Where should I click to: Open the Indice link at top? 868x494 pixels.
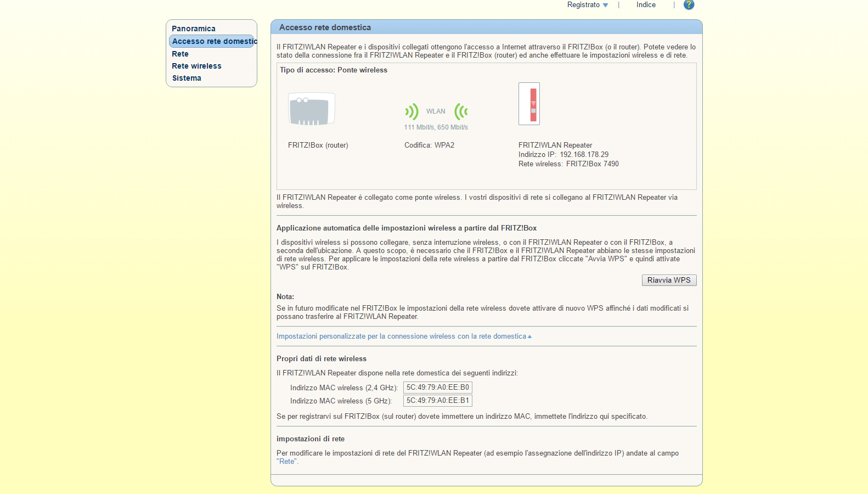point(646,5)
